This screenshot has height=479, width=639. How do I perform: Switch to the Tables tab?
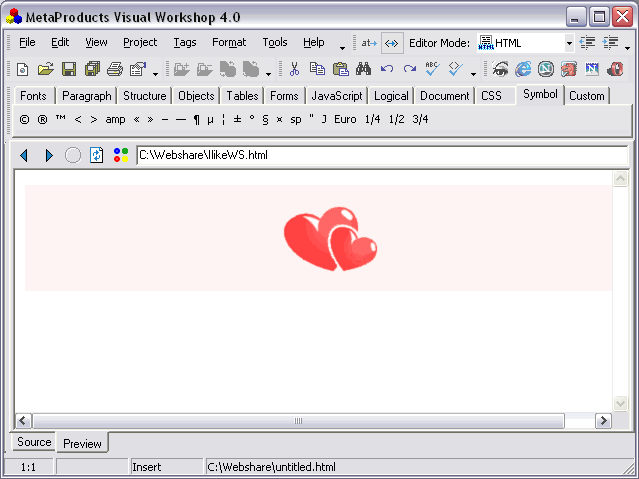[x=242, y=96]
